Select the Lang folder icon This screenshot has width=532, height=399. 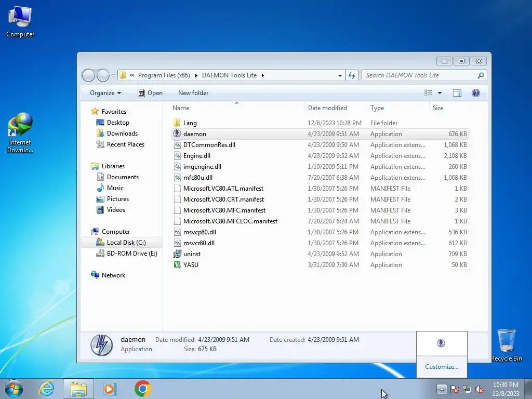[x=177, y=123]
